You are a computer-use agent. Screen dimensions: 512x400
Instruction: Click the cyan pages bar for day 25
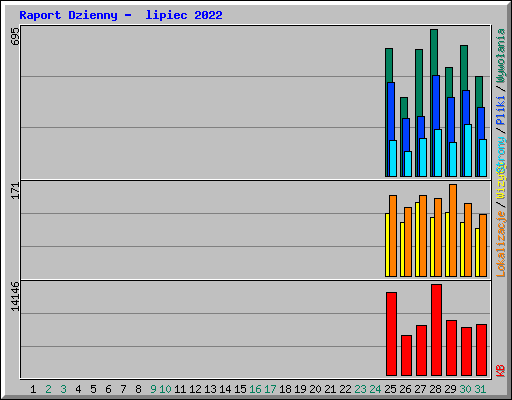(x=393, y=158)
